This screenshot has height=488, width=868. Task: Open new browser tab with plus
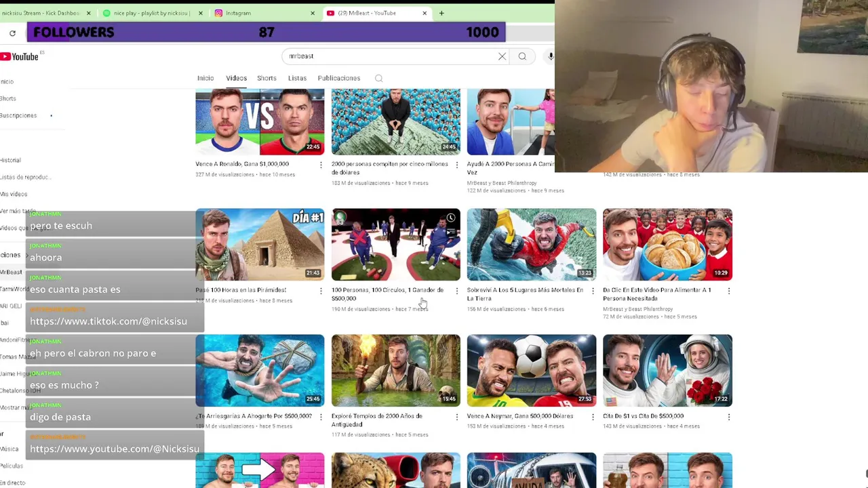point(441,13)
